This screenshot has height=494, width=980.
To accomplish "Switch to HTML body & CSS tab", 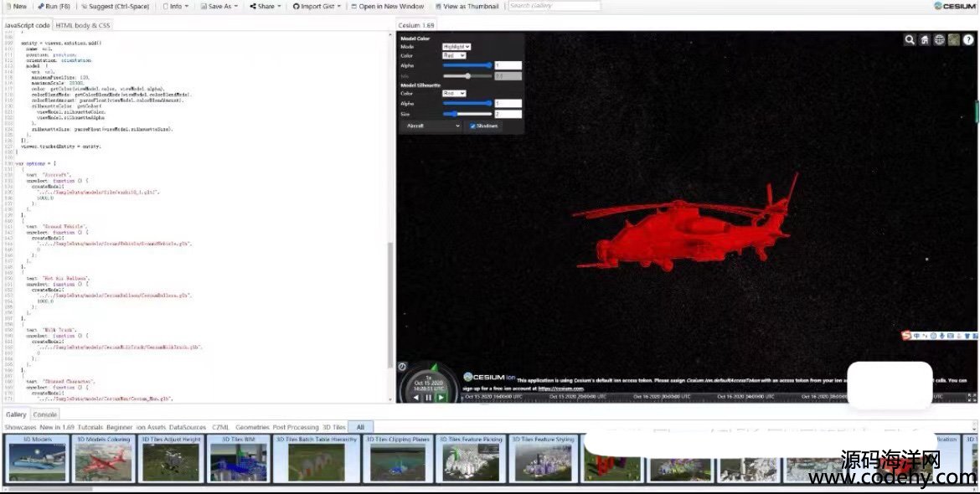I will tap(82, 25).
